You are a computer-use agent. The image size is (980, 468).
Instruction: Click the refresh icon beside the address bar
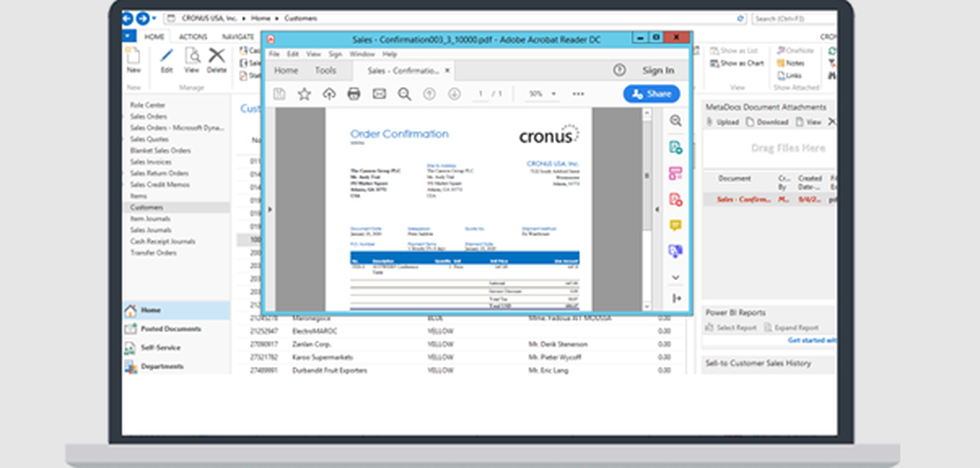pyautogui.click(x=741, y=19)
